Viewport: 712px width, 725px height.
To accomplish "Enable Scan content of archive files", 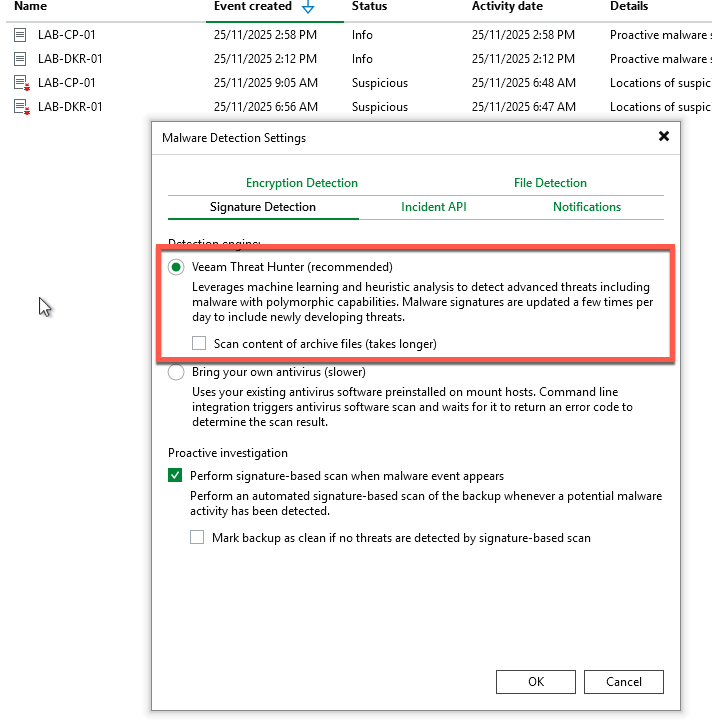I will point(200,343).
